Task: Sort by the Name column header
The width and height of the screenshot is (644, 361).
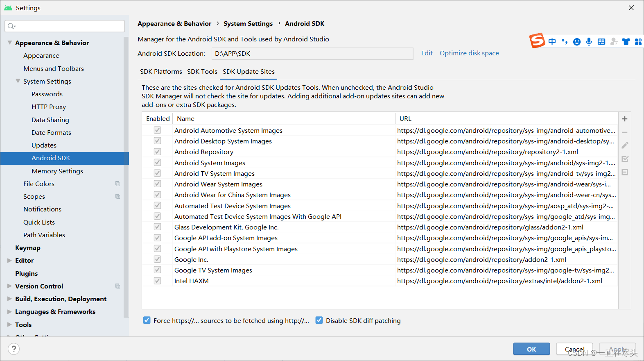Action: (x=284, y=118)
